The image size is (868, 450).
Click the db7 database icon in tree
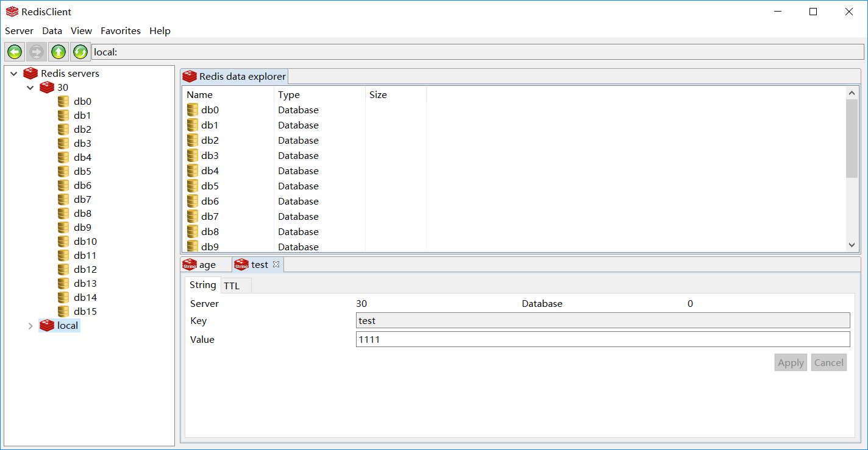63,199
